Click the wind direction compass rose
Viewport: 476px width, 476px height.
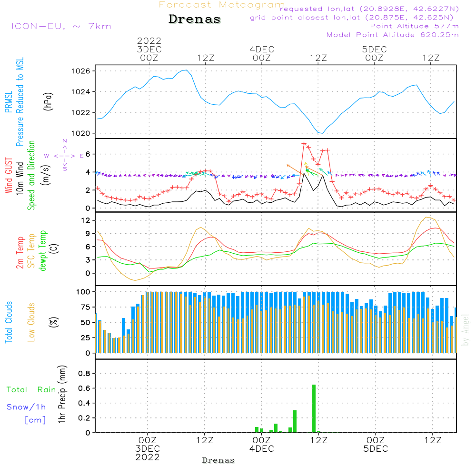click(65, 155)
